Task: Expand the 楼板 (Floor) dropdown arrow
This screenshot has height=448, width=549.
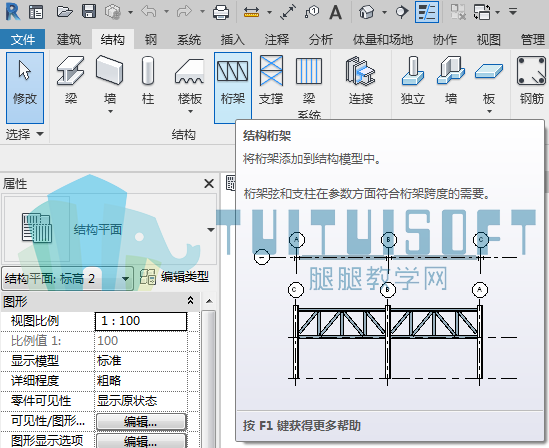Action: 190,111
